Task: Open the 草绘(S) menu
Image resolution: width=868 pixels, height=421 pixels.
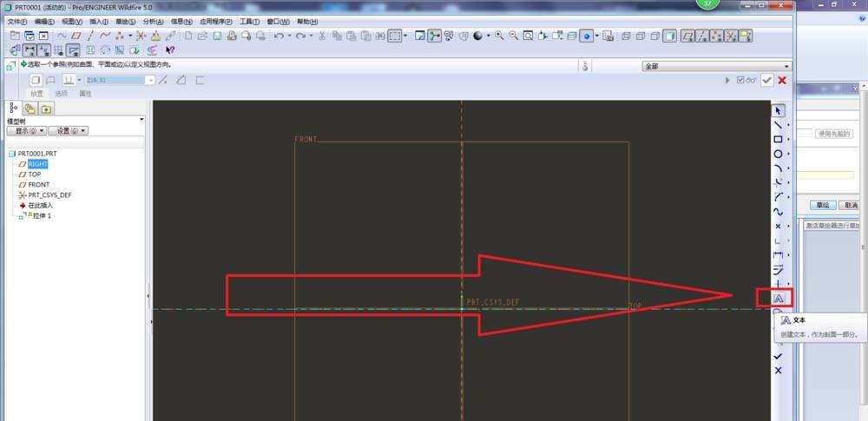Action: click(125, 21)
